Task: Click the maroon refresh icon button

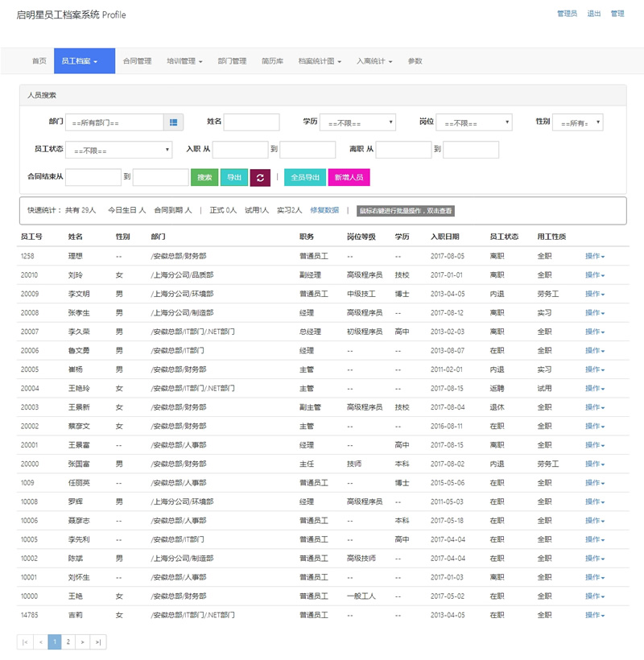Action: point(259,177)
